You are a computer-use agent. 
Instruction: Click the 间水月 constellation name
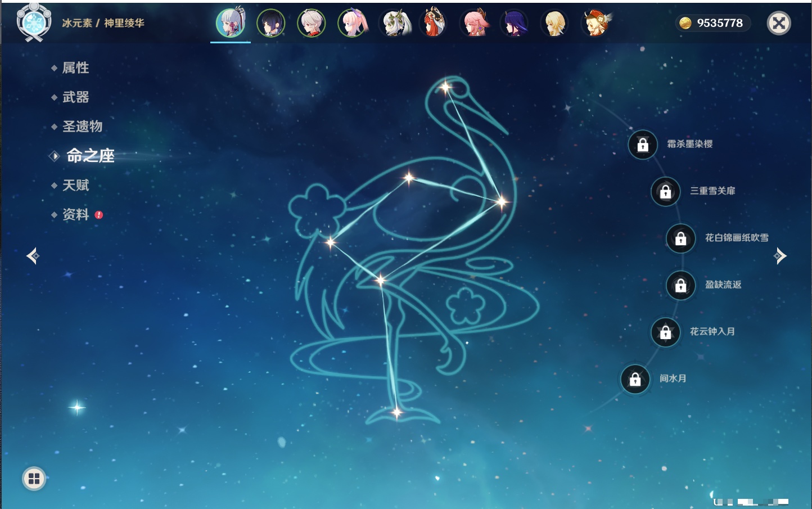pos(673,379)
